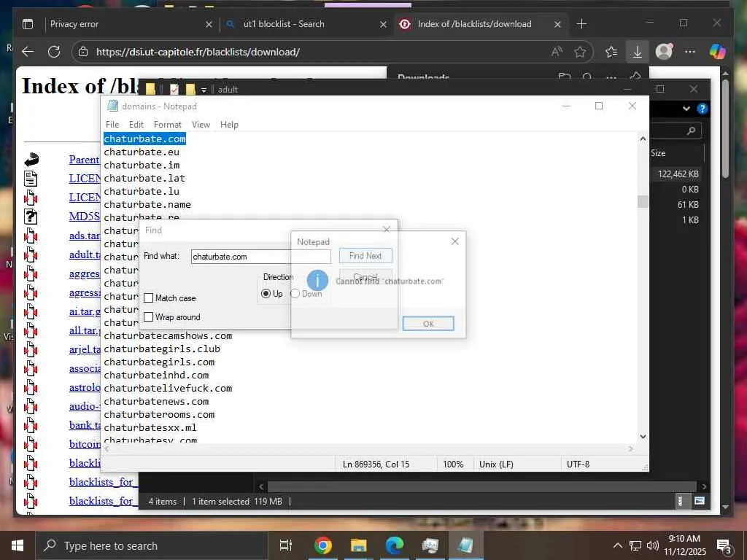Open File Explorer from taskbar
The height and width of the screenshot is (560, 747).
click(x=358, y=545)
